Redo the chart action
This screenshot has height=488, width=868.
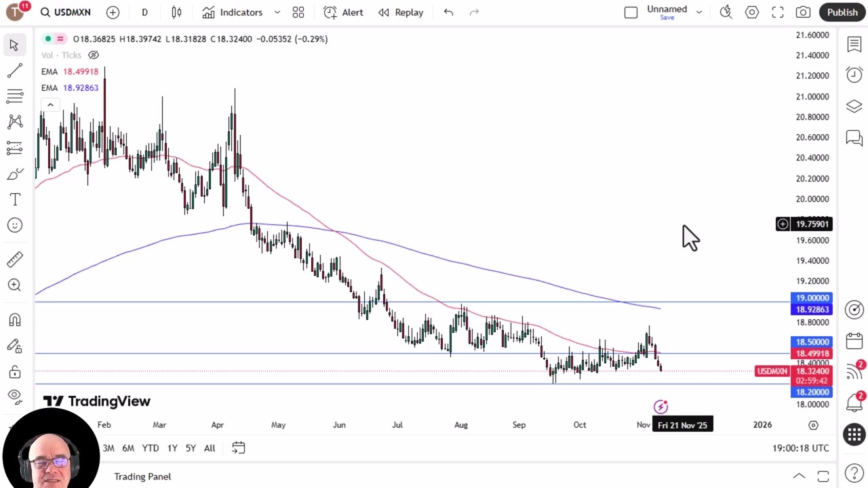tap(475, 12)
